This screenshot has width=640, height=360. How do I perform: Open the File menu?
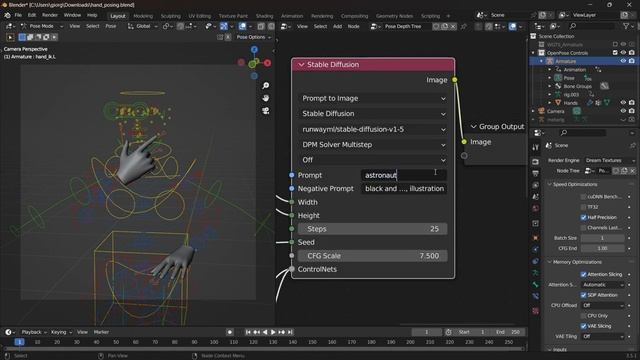pos(18,16)
